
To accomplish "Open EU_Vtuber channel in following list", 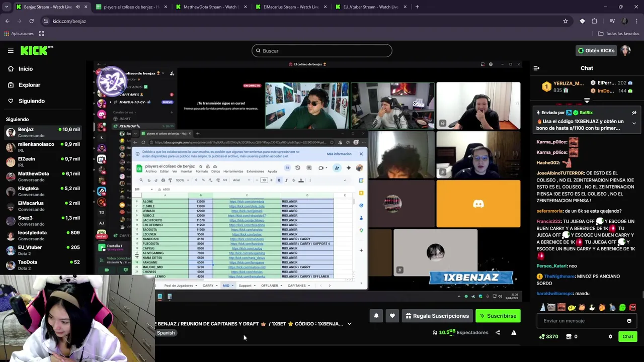I will click(43, 250).
